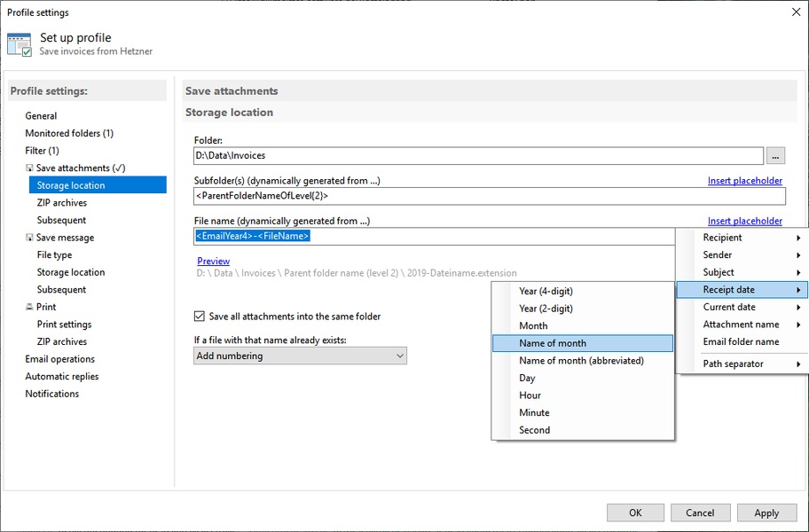
Task: Open ZIP archives under Save attachments
Action: [62, 203]
